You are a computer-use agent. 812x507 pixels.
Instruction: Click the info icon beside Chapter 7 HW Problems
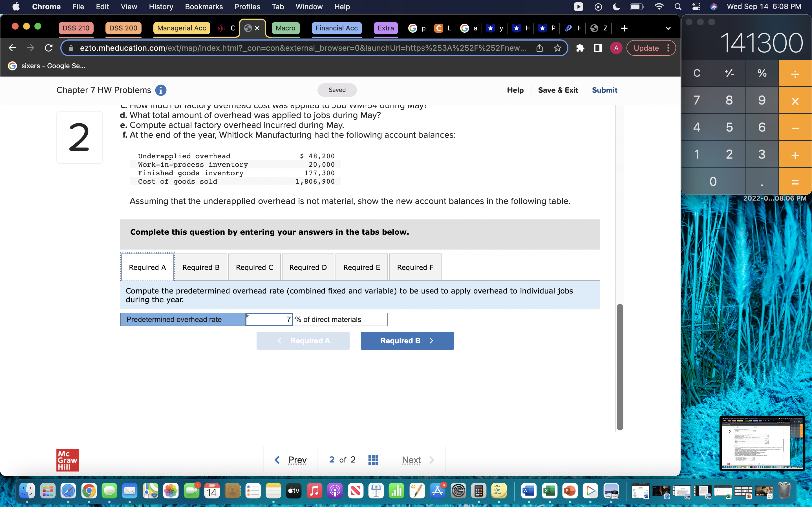pyautogui.click(x=161, y=90)
